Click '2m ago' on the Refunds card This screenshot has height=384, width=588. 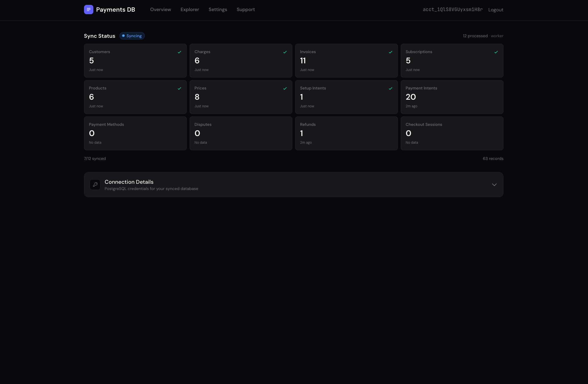coord(306,143)
